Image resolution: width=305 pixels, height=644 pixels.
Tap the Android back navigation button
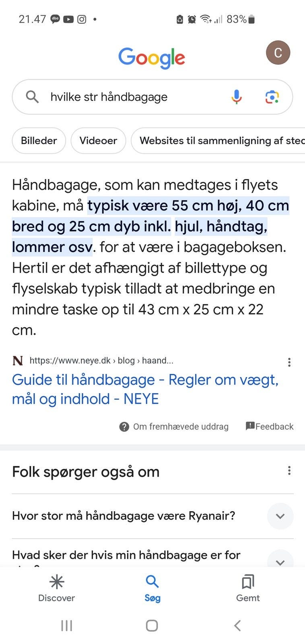237,625
